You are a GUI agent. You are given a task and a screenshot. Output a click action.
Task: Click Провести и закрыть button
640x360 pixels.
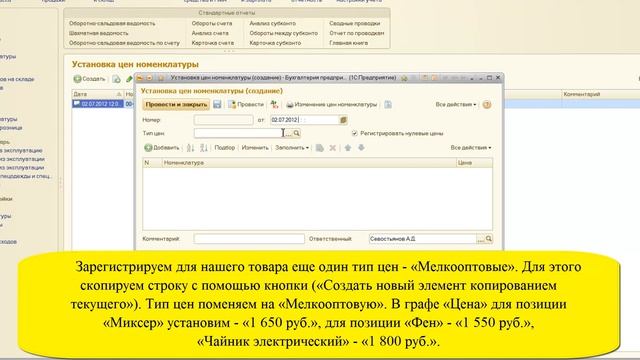[x=176, y=104]
